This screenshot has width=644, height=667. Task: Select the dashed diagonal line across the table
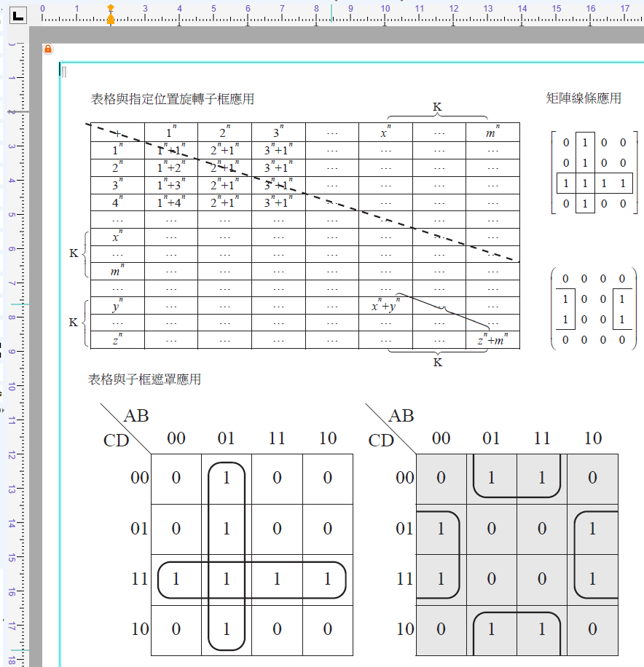pyautogui.click(x=302, y=192)
